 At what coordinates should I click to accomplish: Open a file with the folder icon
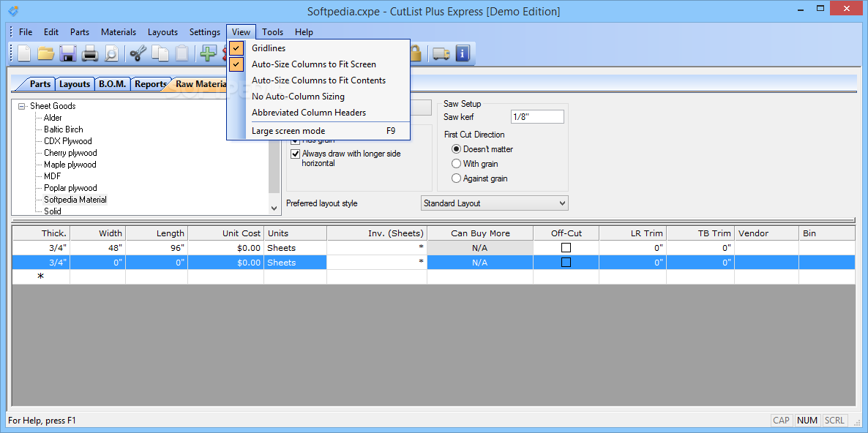coord(45,53)
